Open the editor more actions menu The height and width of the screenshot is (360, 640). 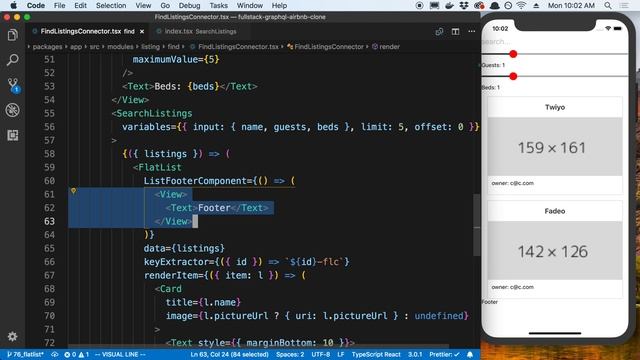[x=471, y=31]
